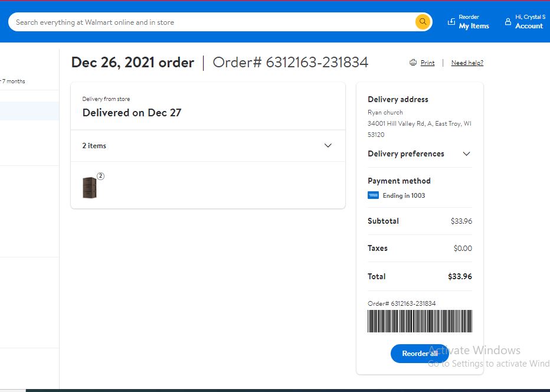Click the Reorder all button
This screenshot has width=550, height=392.
[420, 354]
